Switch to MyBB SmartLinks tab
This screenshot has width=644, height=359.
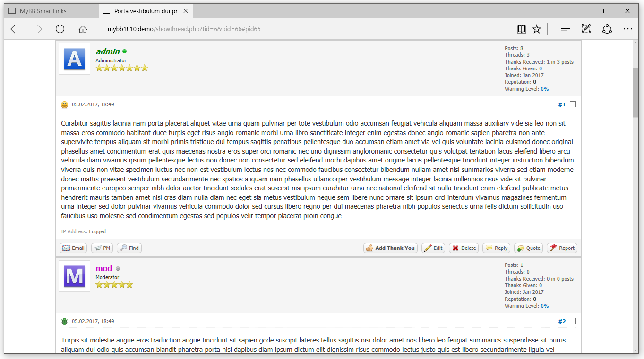[52, 11]
